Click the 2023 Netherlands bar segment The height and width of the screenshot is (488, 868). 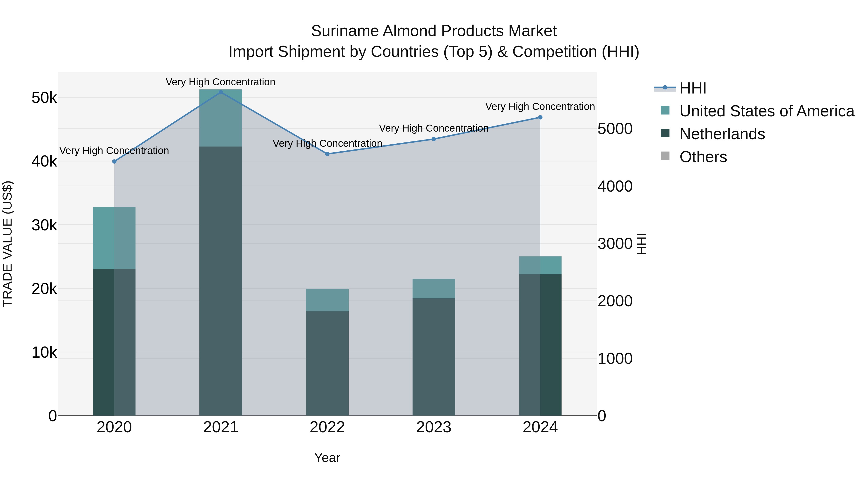click(434, 357)
